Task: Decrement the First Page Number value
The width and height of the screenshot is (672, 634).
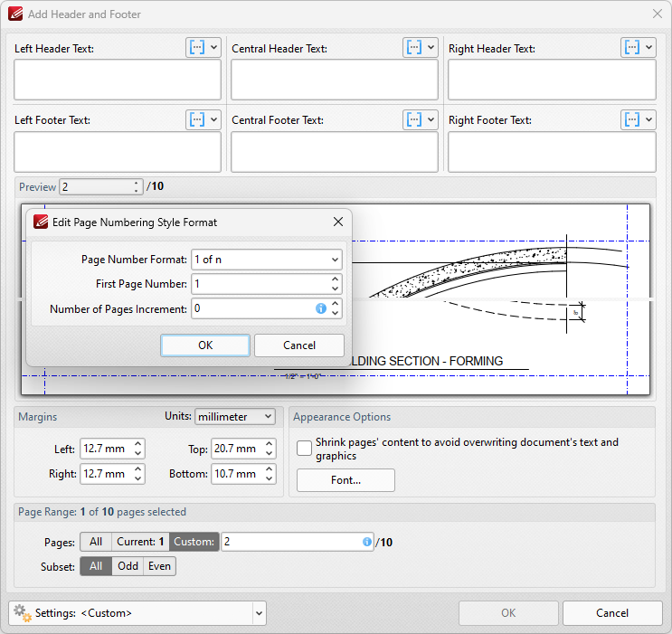Action: (336, 289)
